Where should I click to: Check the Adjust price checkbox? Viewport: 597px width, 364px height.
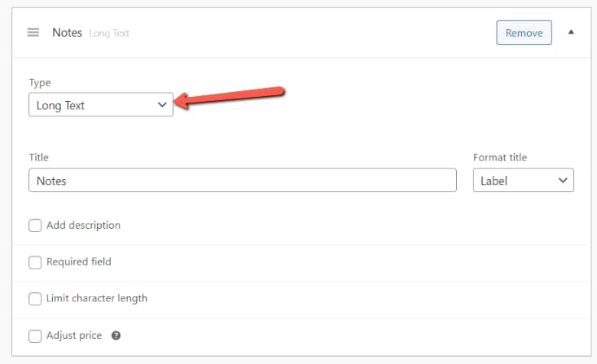(x=35, y=335)
